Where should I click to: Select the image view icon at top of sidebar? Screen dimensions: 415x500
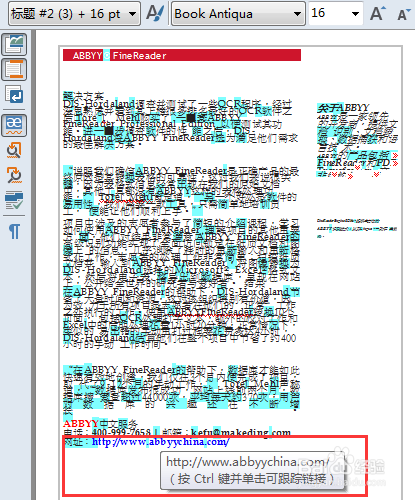(x=14, y=44)
